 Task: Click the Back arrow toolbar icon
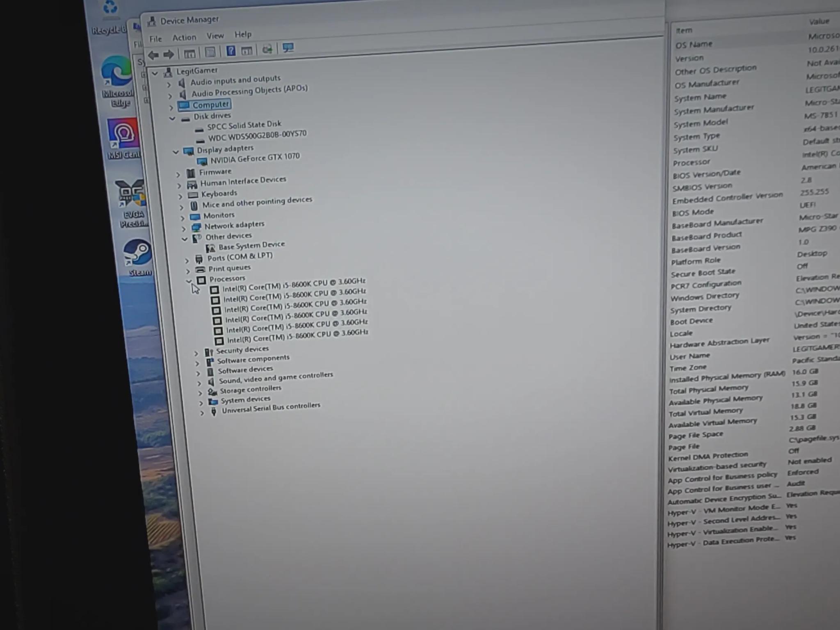(153, 55)
